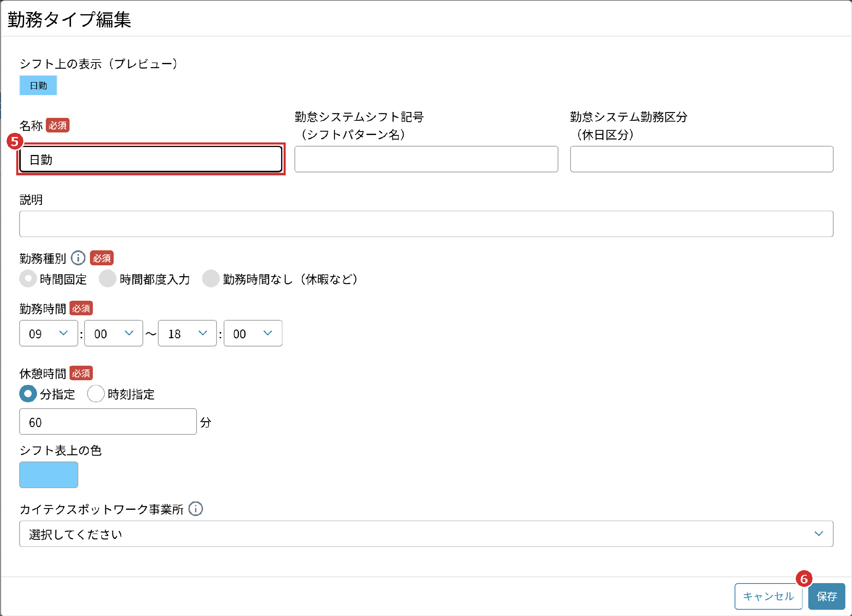Click the キャンセル button

pos(768,596)
